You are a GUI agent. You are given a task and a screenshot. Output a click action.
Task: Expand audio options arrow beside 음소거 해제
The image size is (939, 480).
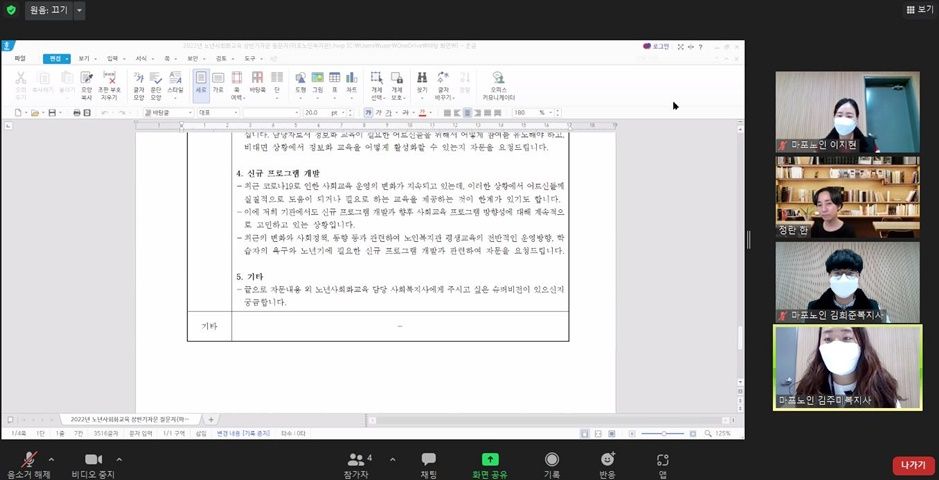point(51,460)
